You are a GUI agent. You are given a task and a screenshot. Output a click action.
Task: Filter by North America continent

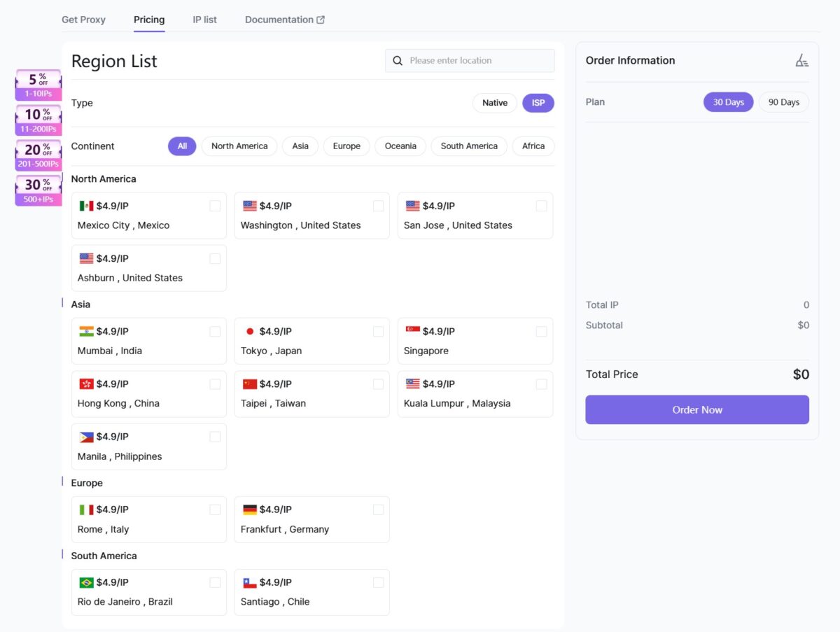click(239, 146)
